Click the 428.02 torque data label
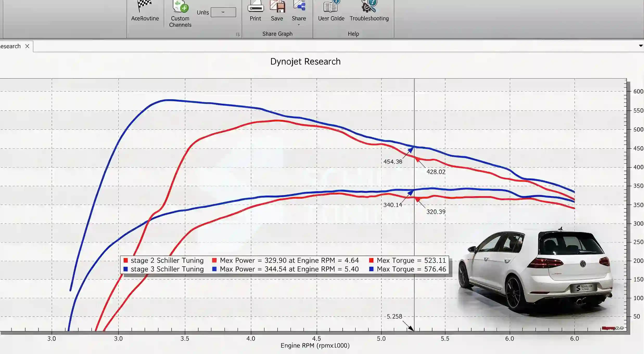The height and width of the screenshot is (354, 644). point(436,172)
